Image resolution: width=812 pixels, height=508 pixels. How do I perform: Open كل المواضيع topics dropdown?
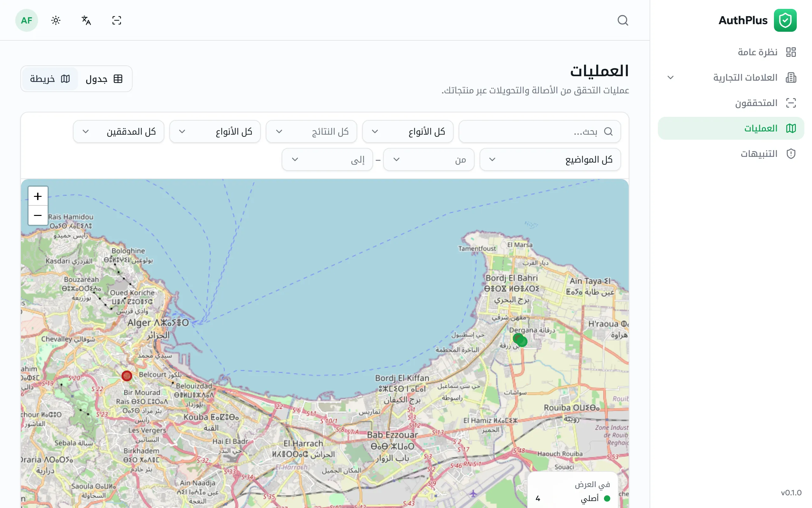[550, 159]
